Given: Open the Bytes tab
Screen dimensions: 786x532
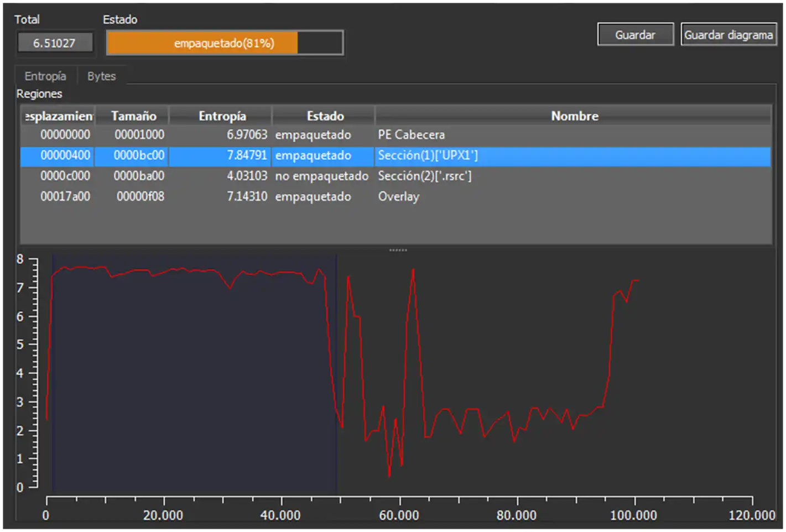Looking at the screenshot, I should pos(101,76).
